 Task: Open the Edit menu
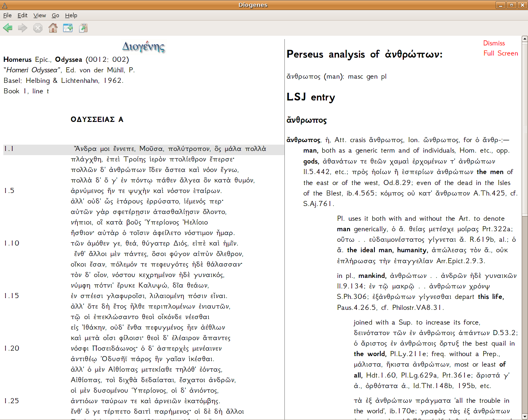pos(22,15)
